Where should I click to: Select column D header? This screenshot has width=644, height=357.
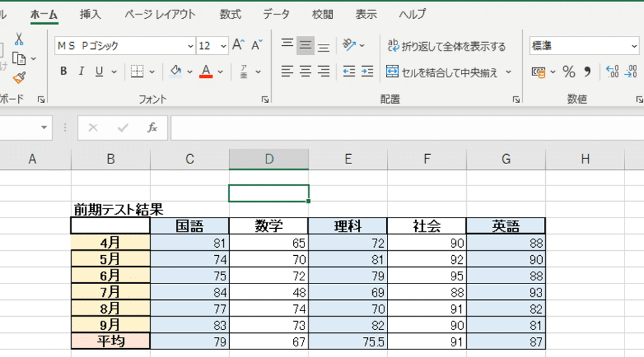coord(269,159)
